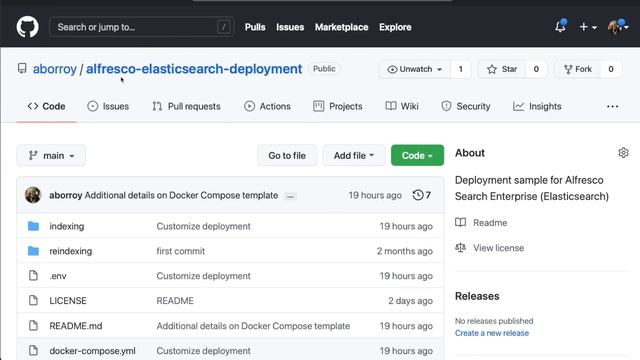Click '2 months ago' timestamp for reindexing
Screen dimensions: 640x360
tap(404, 251)
